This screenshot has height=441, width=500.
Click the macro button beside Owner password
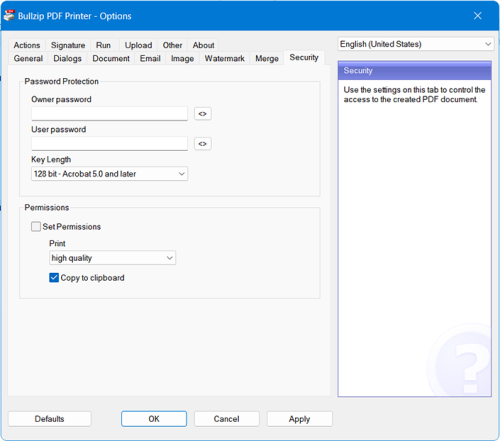click(x=203, y=114)
